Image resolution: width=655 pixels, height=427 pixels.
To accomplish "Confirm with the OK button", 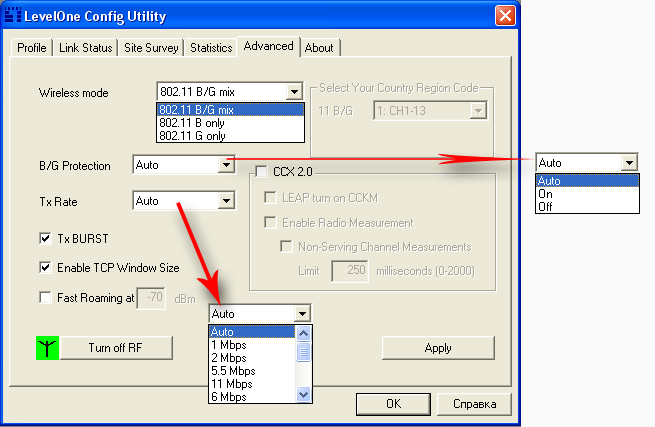I will pyautogui.click(x=393, y=404).
